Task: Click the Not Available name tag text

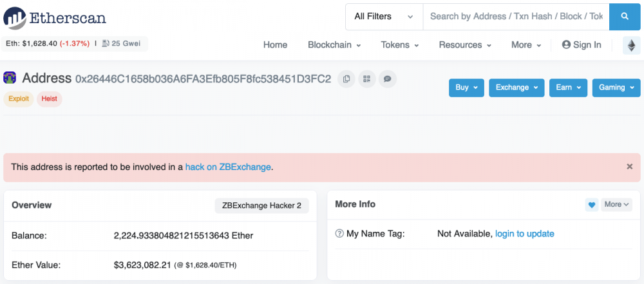Action: (465, 234)
